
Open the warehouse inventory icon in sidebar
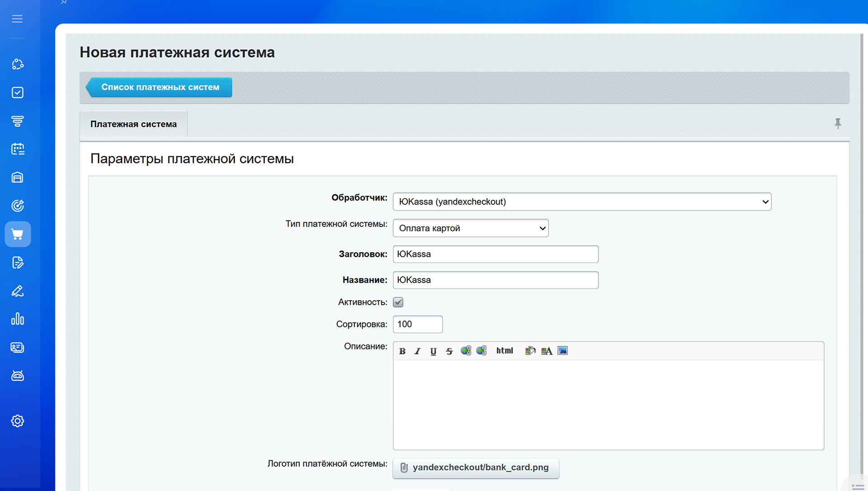click(18, 177)
